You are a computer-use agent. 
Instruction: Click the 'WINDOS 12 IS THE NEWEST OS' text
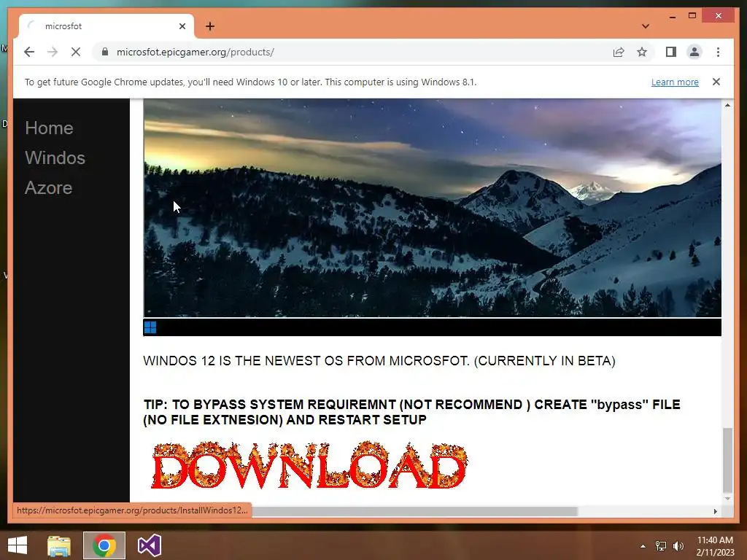click(x=379, y=360)
